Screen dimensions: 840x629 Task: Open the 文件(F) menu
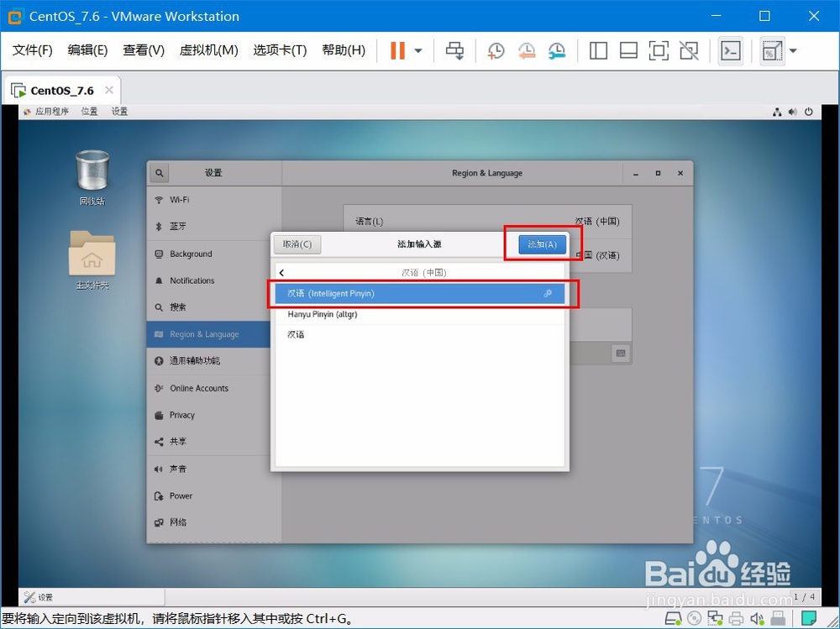click(32, 50)
